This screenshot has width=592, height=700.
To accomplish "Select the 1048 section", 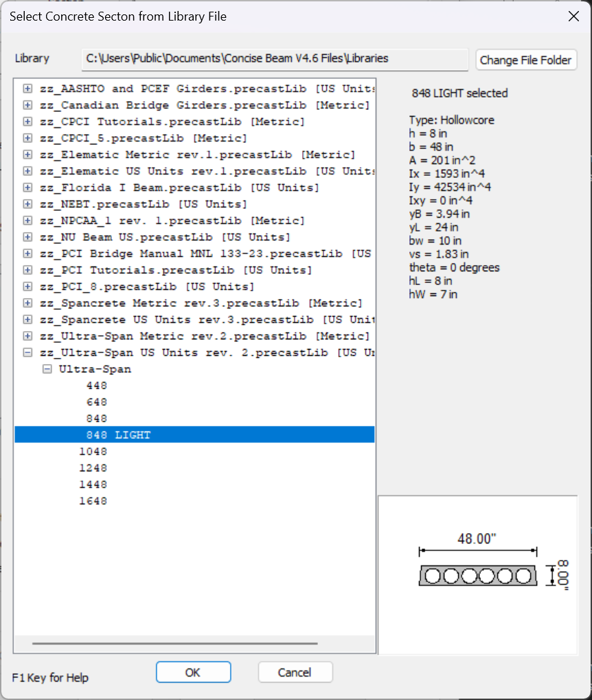I will click(93, 451).
